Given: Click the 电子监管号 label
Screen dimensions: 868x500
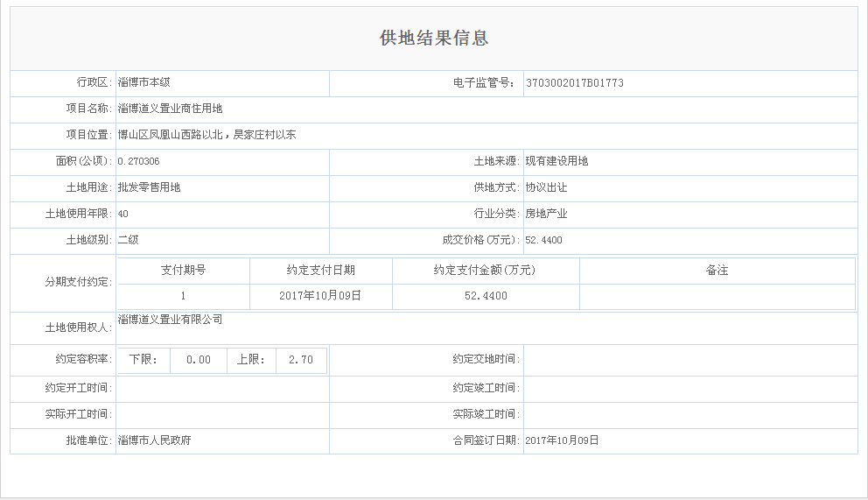Looking at the screenshot, I should (485, 83).
